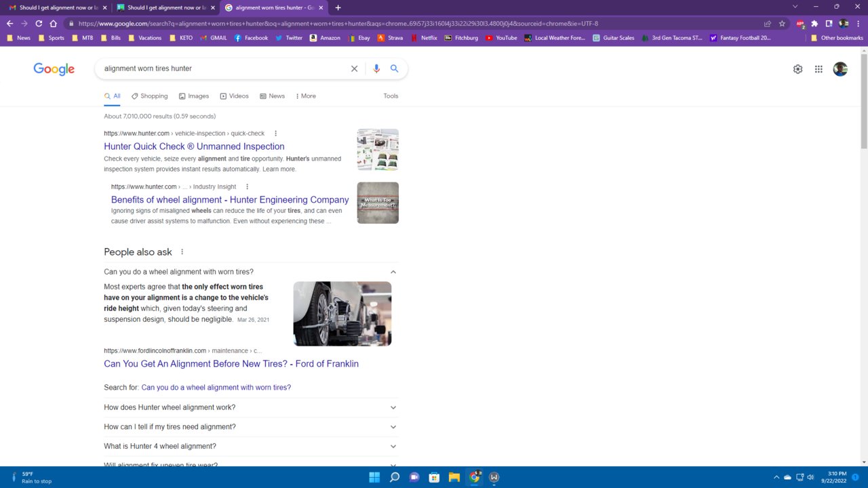
Task: Open Guitar Scales bookmark
Action: click(613, 38)
